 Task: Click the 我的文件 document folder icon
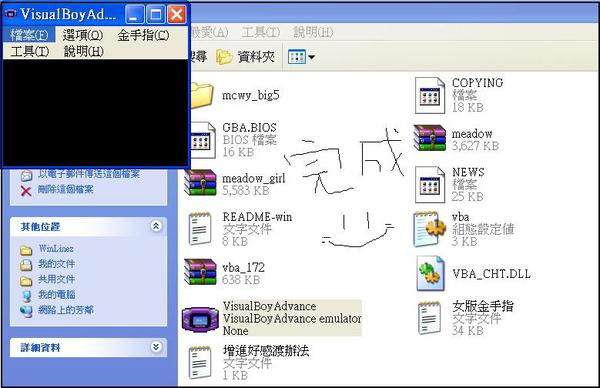click(26, 265)
